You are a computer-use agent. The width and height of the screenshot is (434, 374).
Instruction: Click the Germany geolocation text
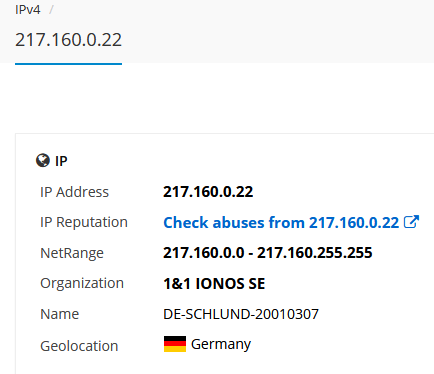221,344
